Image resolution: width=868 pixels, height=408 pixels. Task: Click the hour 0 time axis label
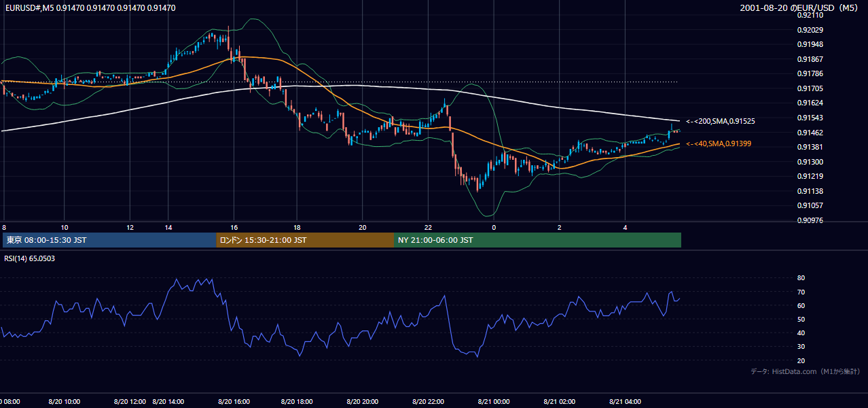[x=494, y=227]
